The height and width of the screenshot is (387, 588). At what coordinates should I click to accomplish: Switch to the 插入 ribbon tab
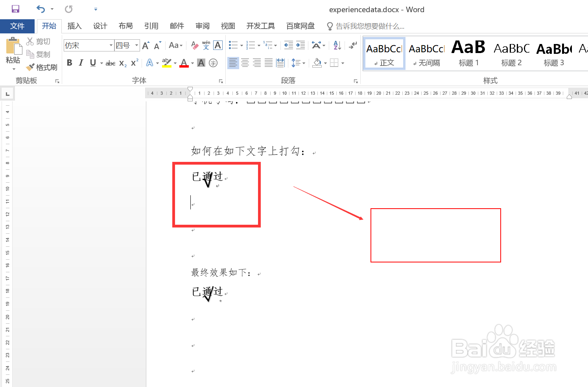point(74,26)
